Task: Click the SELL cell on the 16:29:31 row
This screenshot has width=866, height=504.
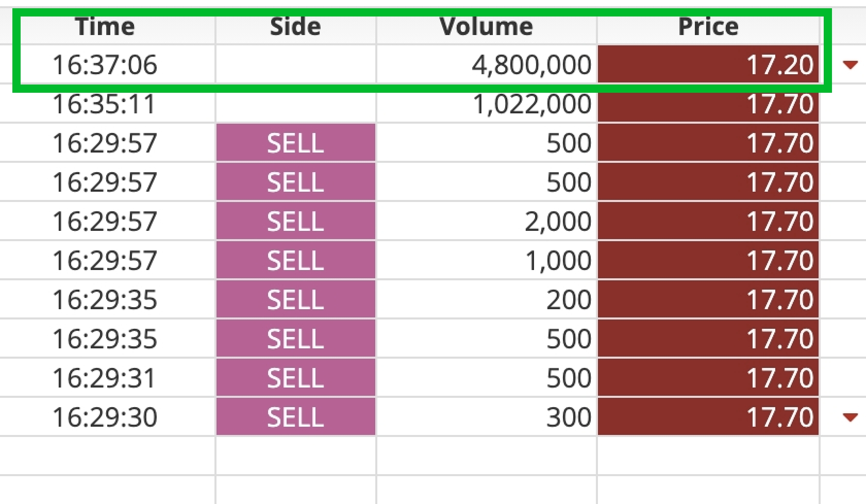Action: [x=295, y=378]
